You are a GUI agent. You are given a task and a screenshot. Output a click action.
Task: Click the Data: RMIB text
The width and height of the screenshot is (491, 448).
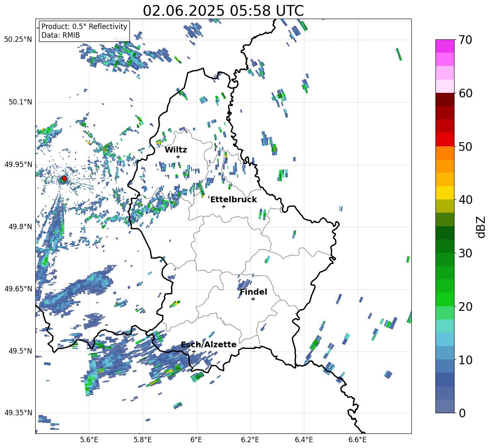tap(61, 35)
